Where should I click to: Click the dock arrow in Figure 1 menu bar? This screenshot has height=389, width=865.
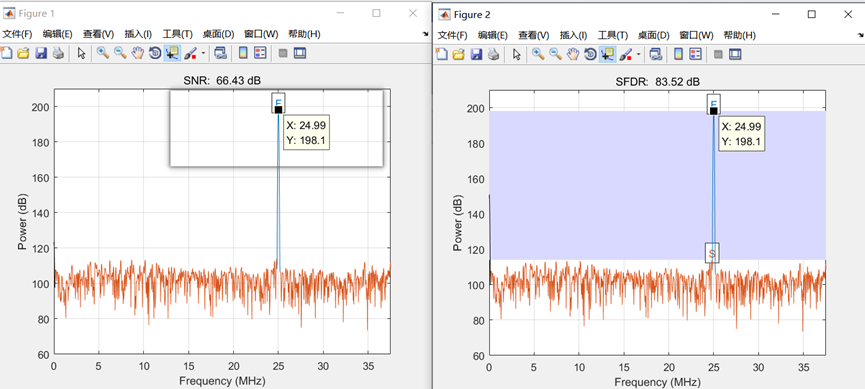point(425,34)
